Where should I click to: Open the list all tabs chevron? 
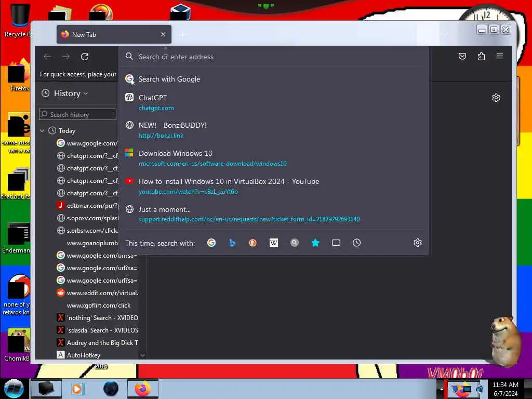[x=445, y=35]
